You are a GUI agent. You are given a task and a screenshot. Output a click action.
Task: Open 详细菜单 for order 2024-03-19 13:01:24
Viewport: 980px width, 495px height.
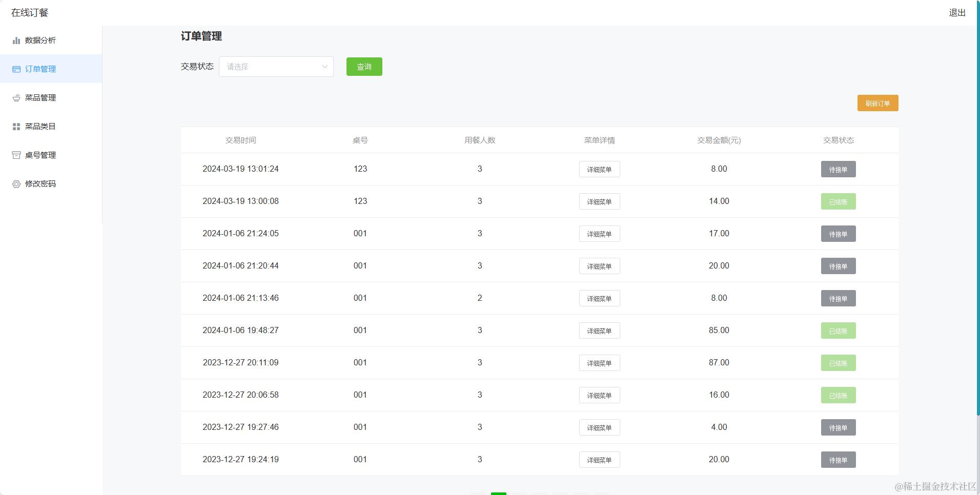[599, 169]
